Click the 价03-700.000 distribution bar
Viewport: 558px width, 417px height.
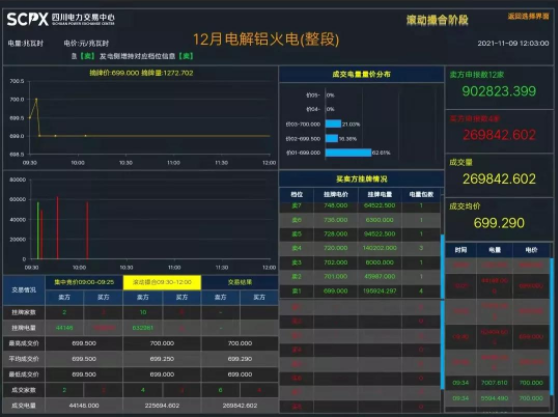pyautogui.click(x=333, y=124)
